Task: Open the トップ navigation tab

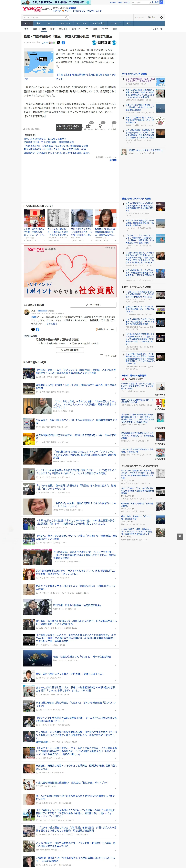Action: point(27,24)
